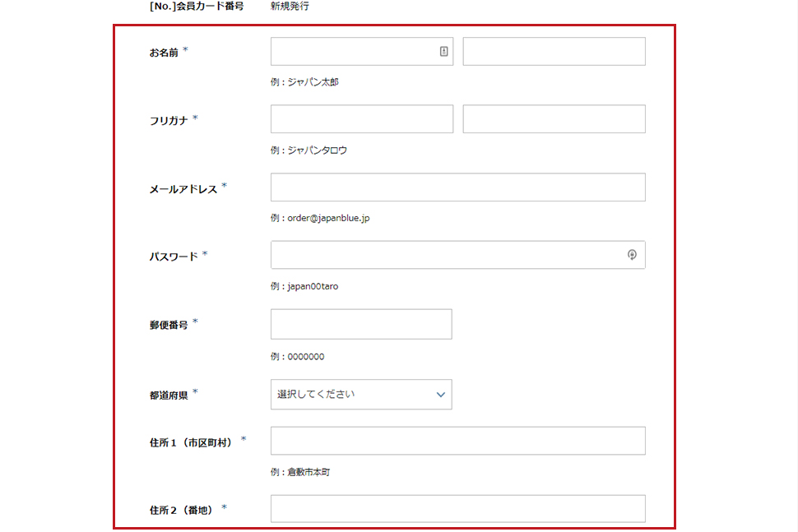This screenshot has width=798, height=532.
Task: Click the example text order@japanblue.jp
Action: coord(329,218)
